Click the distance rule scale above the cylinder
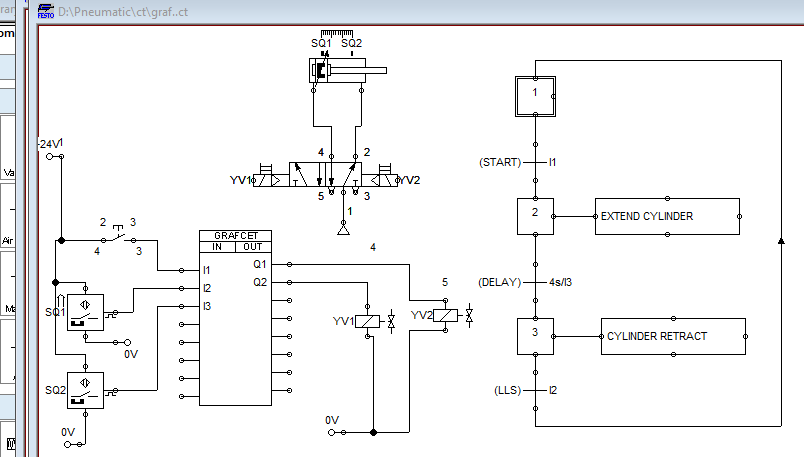The width and height of the screenshot is (804, 457). coord(336,33)
